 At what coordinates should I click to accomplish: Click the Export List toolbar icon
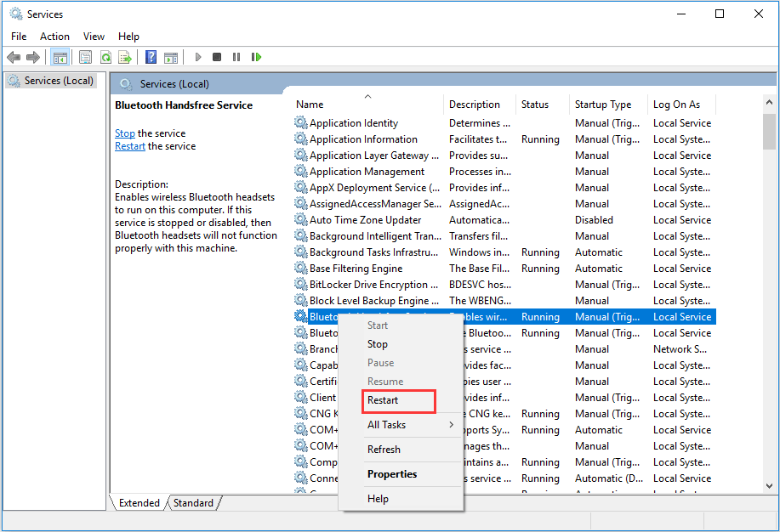coord(126,57)
